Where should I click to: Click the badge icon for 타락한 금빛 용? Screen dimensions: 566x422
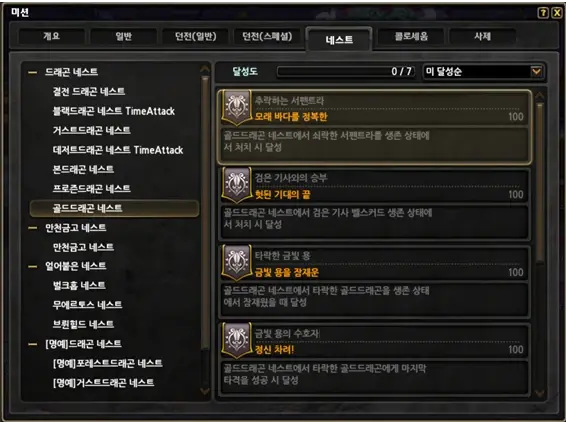236,263
